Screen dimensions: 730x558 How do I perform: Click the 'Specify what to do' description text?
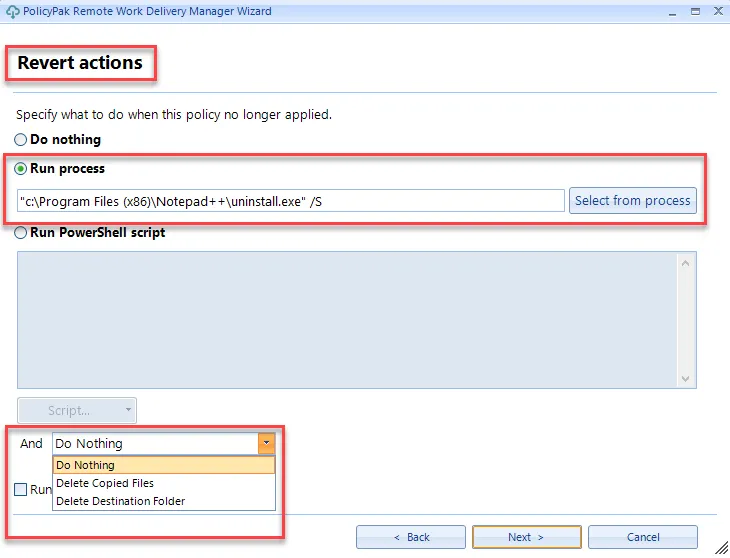point(174,114)
